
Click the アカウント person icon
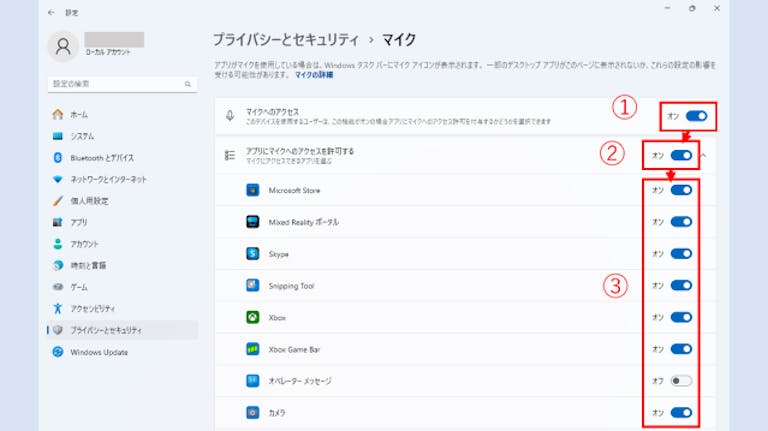(x=58, y=244)
